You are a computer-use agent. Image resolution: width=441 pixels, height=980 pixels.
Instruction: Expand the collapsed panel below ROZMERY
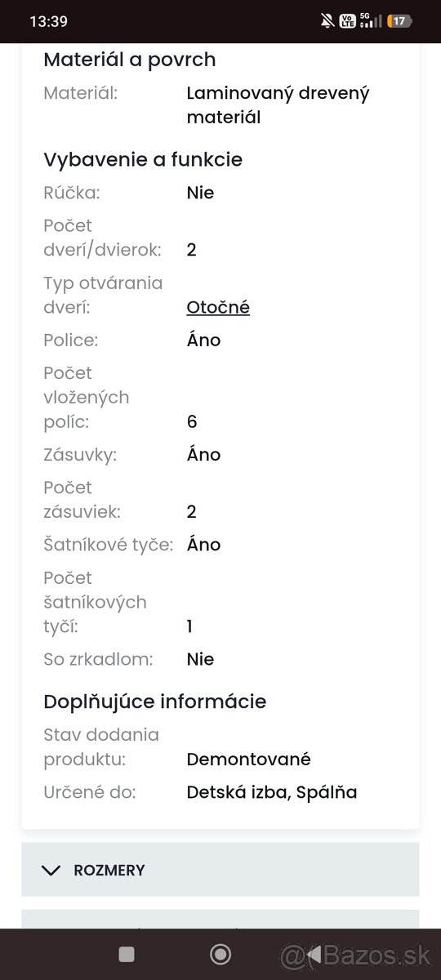(220, 919)
